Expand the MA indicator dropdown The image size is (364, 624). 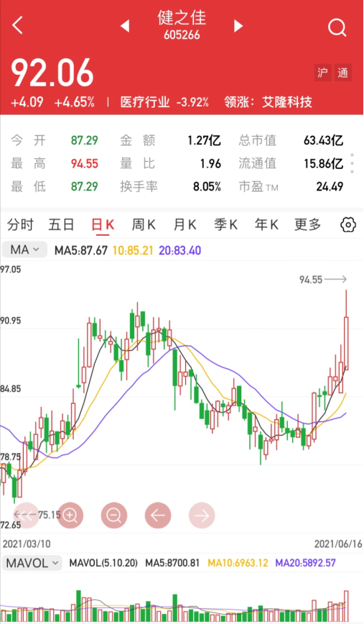click(24, 250)
